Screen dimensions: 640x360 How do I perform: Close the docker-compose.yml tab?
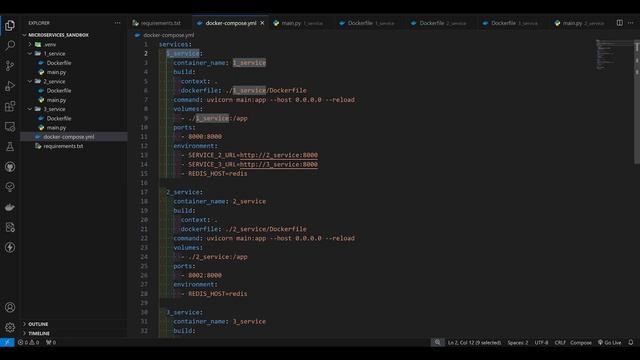[262, 23]
